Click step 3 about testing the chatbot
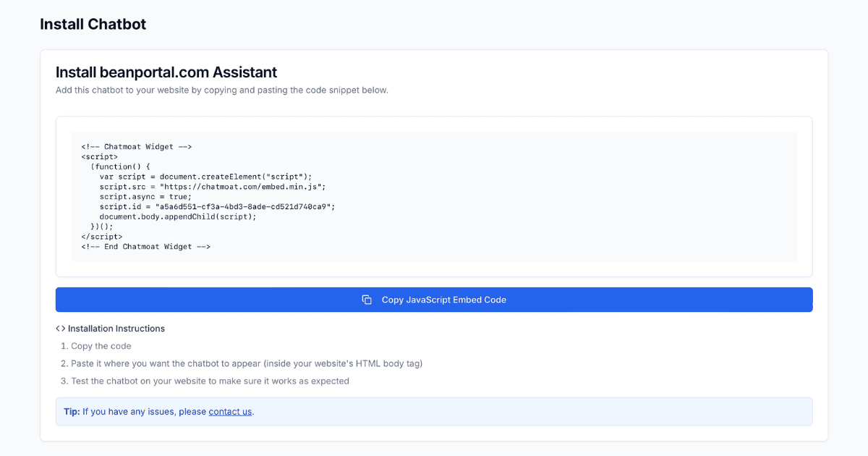868x456 pixels. pyautogui.click(x=210, y=381)
